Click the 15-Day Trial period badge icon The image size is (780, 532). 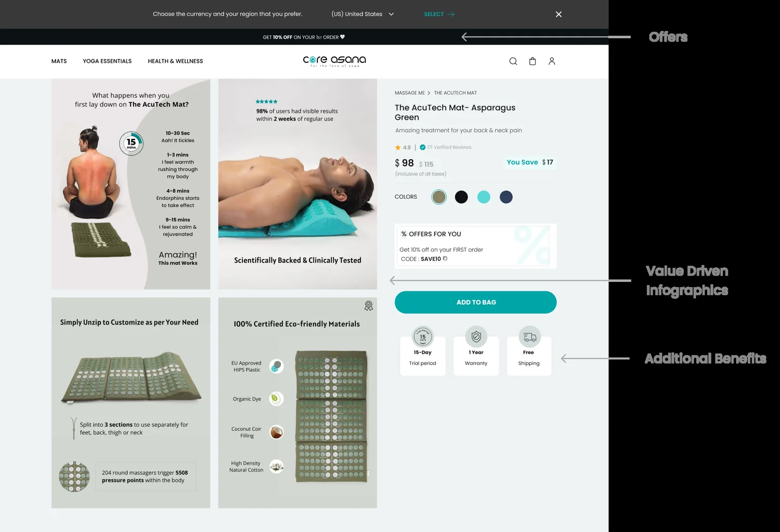coord(423,336)
